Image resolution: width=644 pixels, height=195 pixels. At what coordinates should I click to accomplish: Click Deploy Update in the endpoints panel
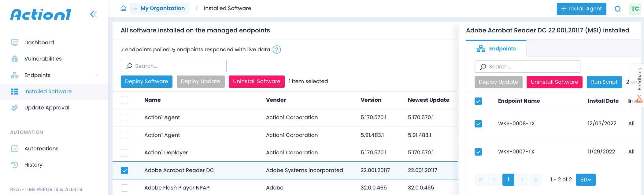[x=498, y=82]
